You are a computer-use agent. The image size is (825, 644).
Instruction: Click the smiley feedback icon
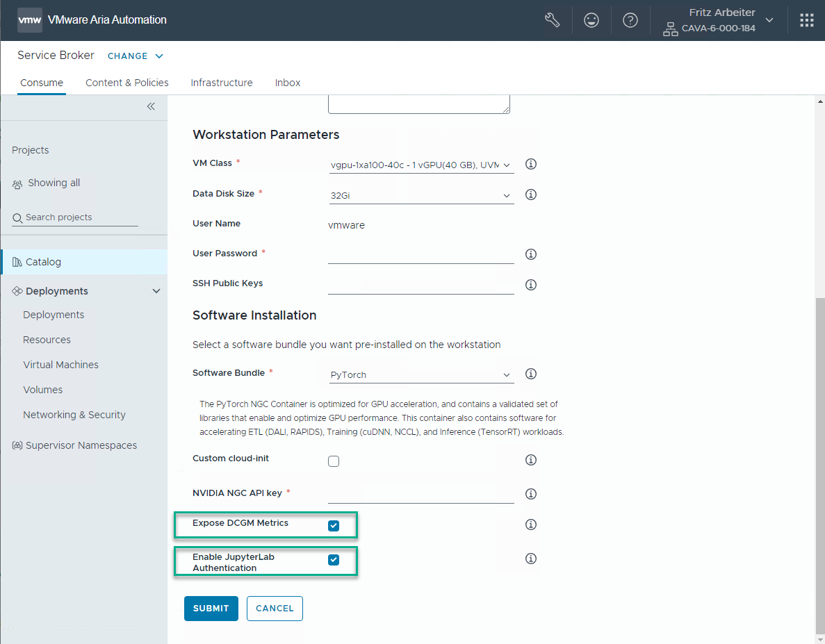click(x=591, y=20)
